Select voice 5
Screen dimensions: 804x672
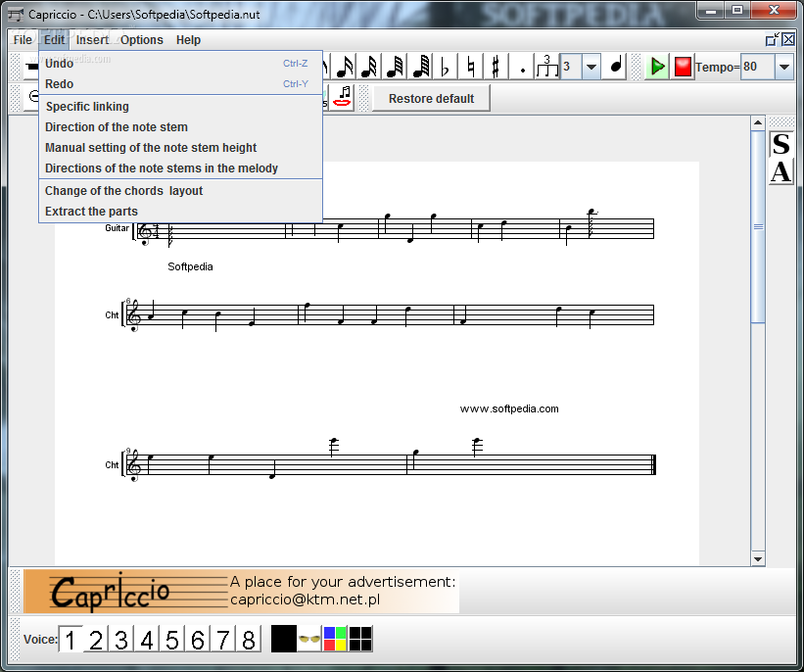(x=171, y=639)
